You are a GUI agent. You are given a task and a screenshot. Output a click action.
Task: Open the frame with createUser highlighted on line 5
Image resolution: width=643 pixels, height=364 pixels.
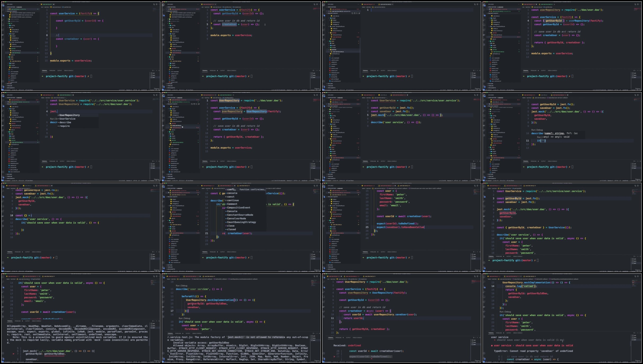click(241, 46)
